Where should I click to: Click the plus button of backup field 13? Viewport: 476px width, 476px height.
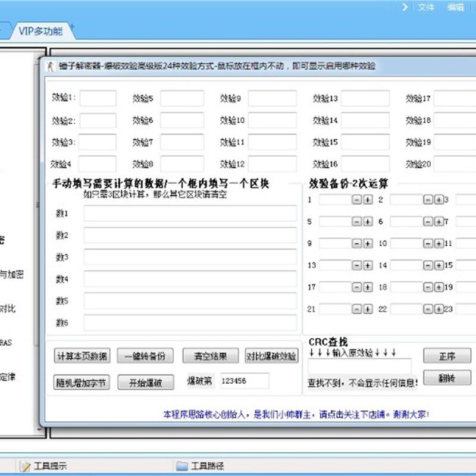tap(368, 265)
